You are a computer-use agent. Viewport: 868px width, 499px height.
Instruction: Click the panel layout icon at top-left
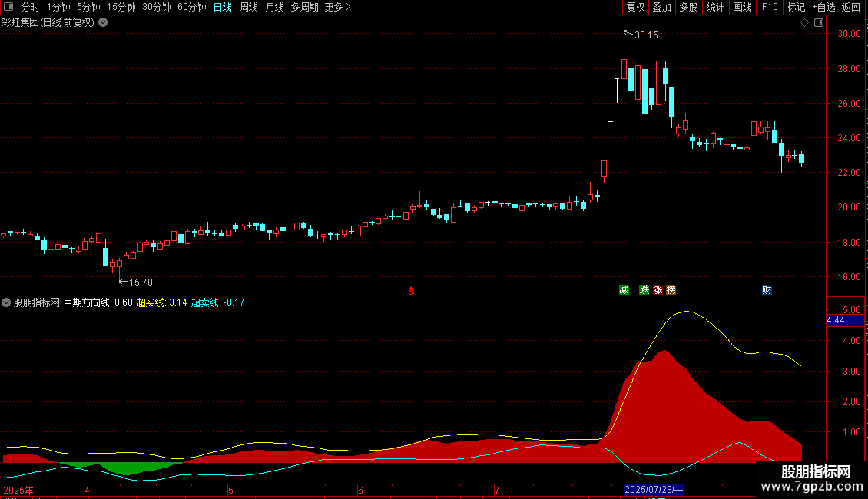pos(8,7)
